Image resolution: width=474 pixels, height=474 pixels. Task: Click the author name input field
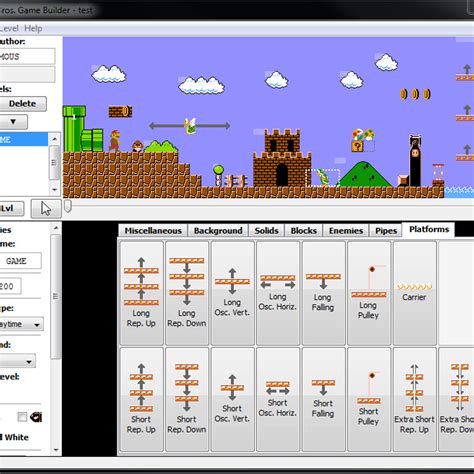[27, 56]
